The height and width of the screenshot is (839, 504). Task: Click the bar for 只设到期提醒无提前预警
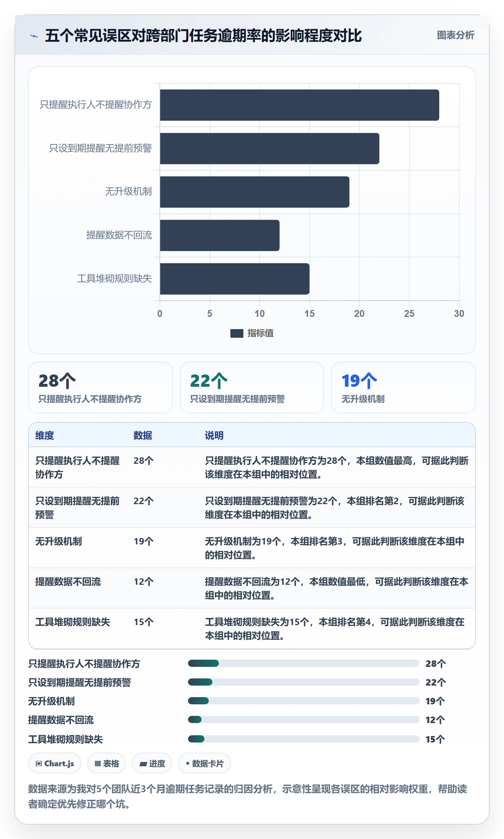270,149
